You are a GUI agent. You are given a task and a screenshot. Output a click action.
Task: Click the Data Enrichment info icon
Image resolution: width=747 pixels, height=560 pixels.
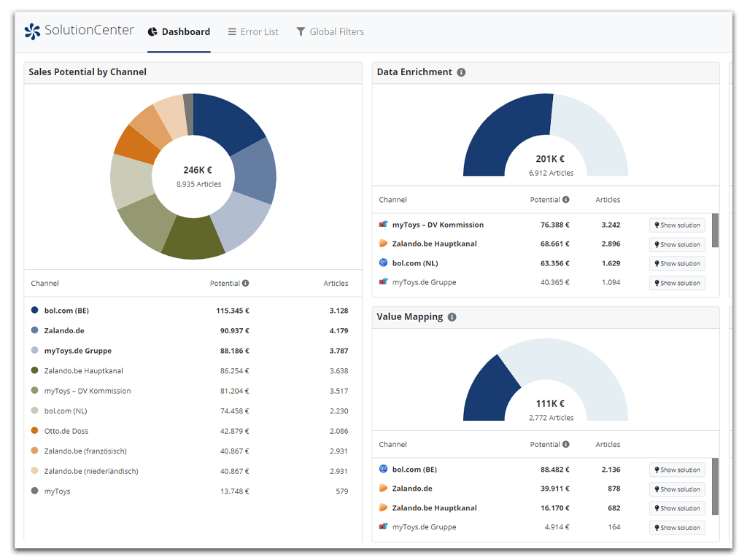[461, 72]
